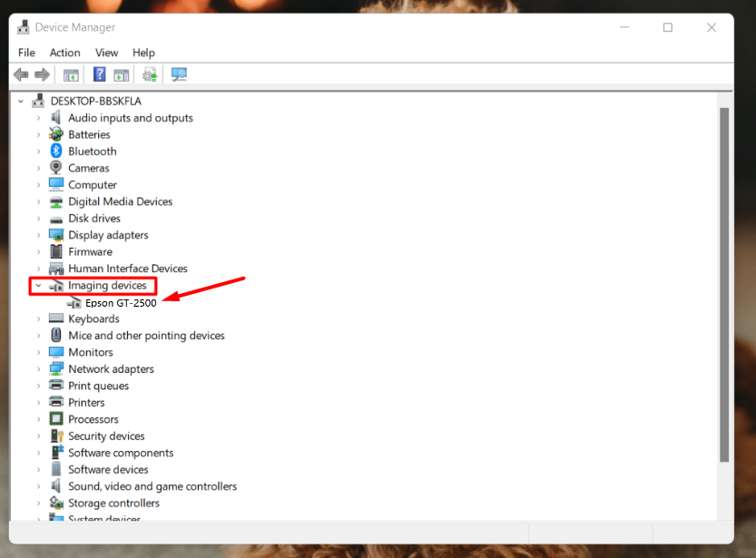Select the Disk drives label
This screenshot has height=558, width=756.
click(94, 219)
